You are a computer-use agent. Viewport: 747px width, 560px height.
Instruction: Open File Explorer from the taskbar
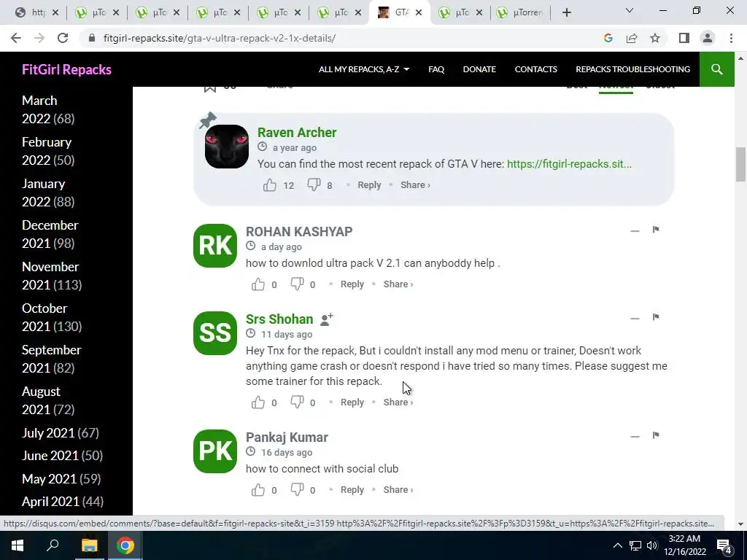(x=89, y=545)
